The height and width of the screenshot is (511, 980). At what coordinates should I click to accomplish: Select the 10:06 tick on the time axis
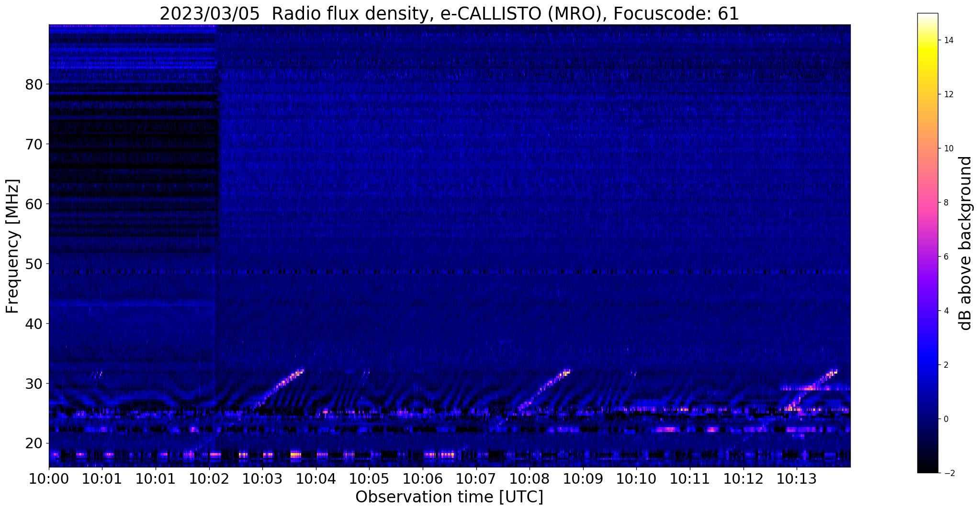(x=423, y=478)
